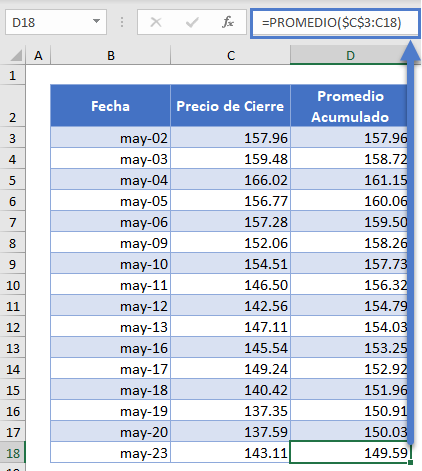Select the may-03 date cell
The width and height of the screenshot is (422, 471).
(110, 159)
